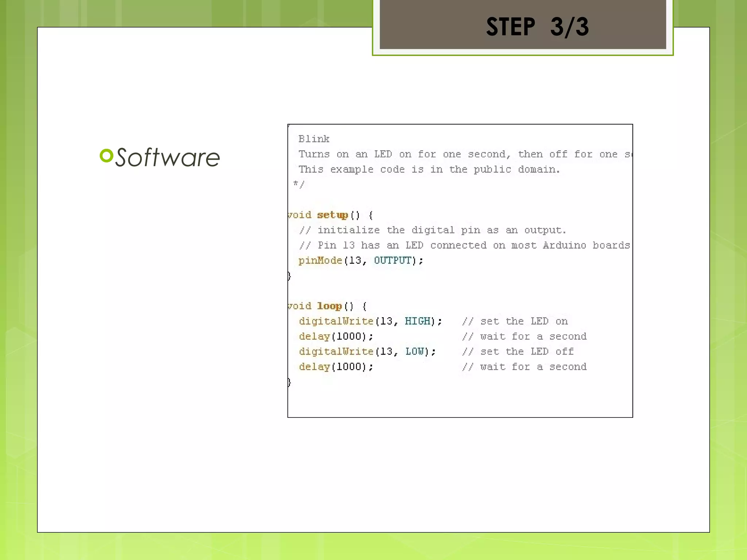747x560 pixels.
Task: Click the '// set the LED on' comment
Action: [x=515, y=321]
